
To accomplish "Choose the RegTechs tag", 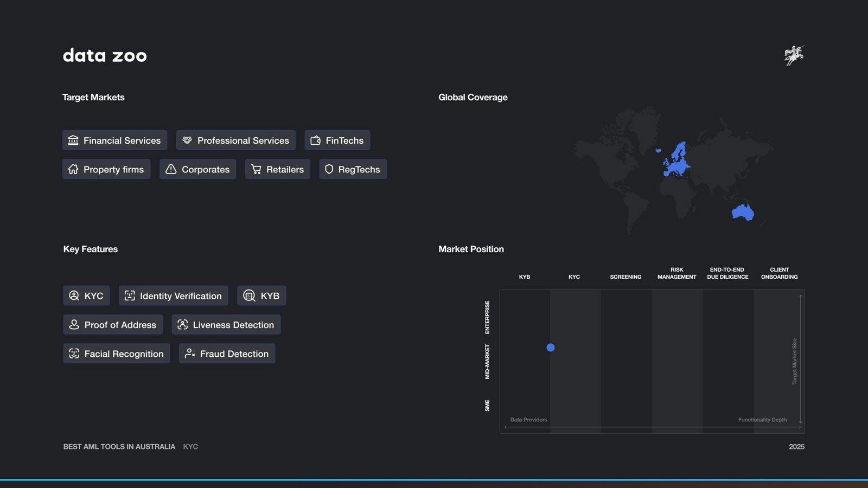I will point(353,169).
